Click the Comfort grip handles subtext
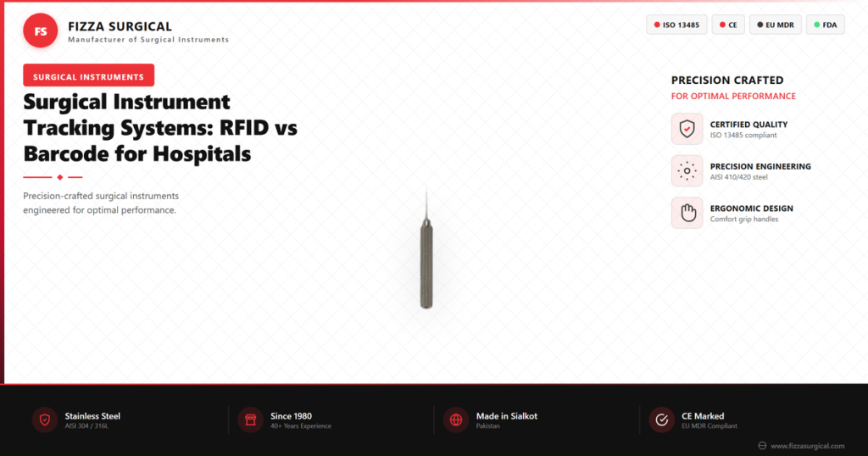The image size is (868, 456). click(x=744, y=220)
